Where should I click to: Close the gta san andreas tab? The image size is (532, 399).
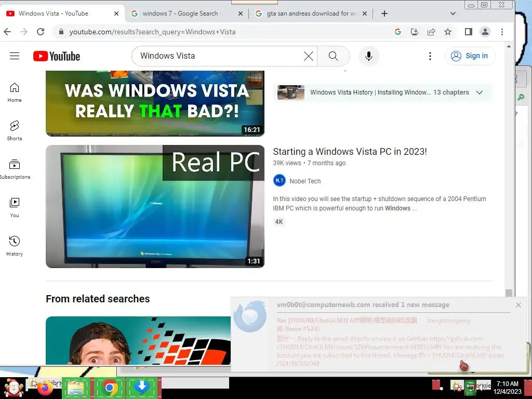pos(364,14)
